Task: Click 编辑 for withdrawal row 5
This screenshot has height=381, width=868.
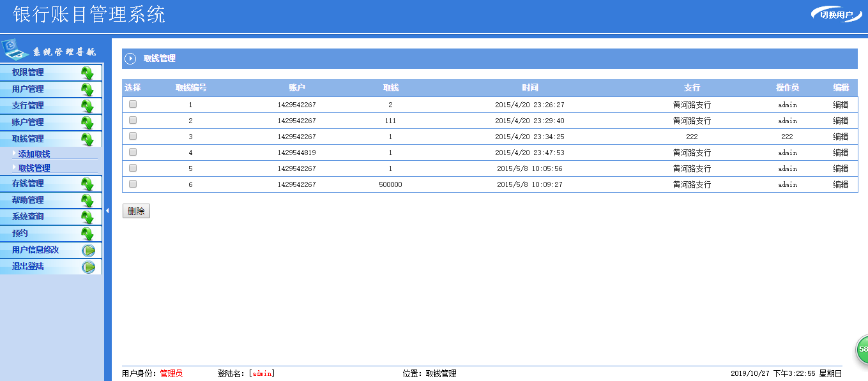Action: pyautogui.click(x=841, y=168)
